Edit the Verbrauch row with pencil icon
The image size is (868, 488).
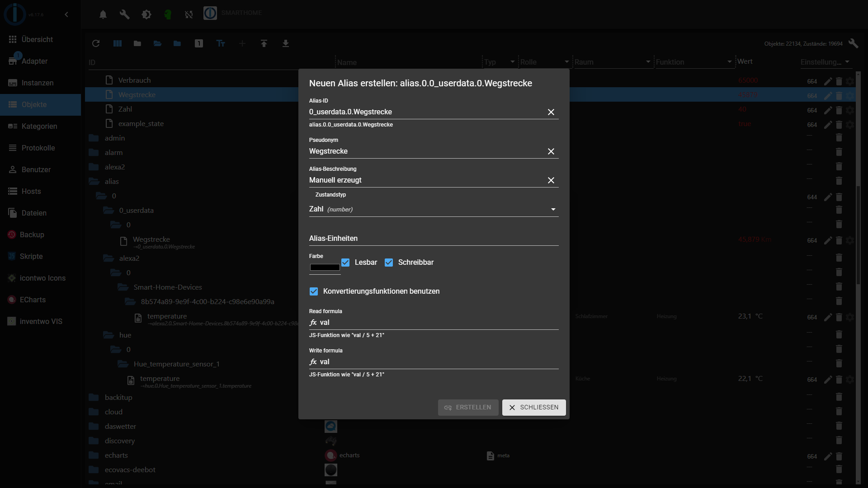(x=828, y=81)
